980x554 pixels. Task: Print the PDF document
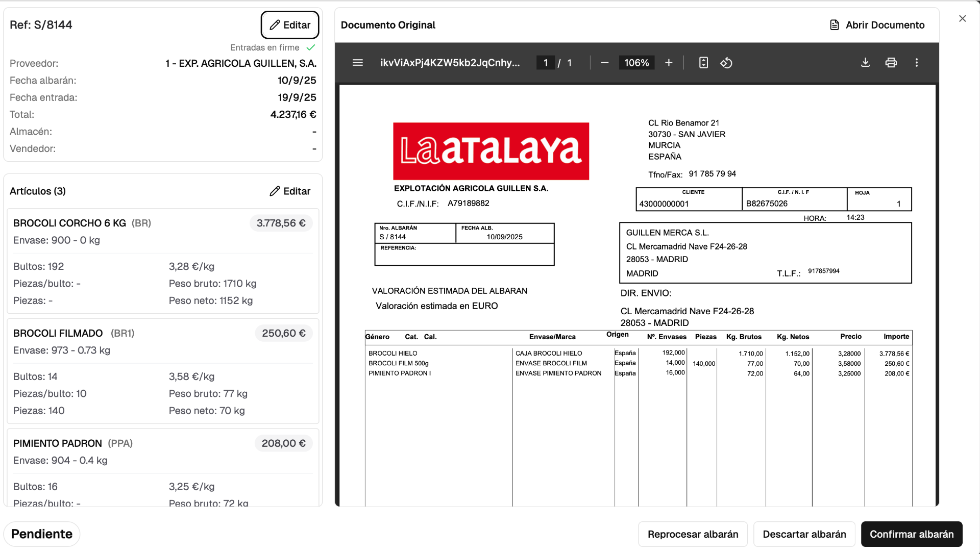point(891,63)
